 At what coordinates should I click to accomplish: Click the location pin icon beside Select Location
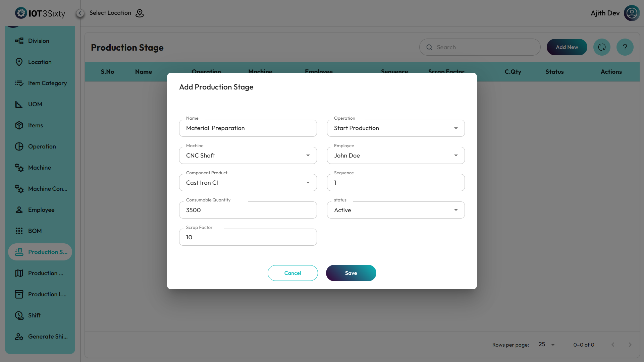tap(140, 13)
